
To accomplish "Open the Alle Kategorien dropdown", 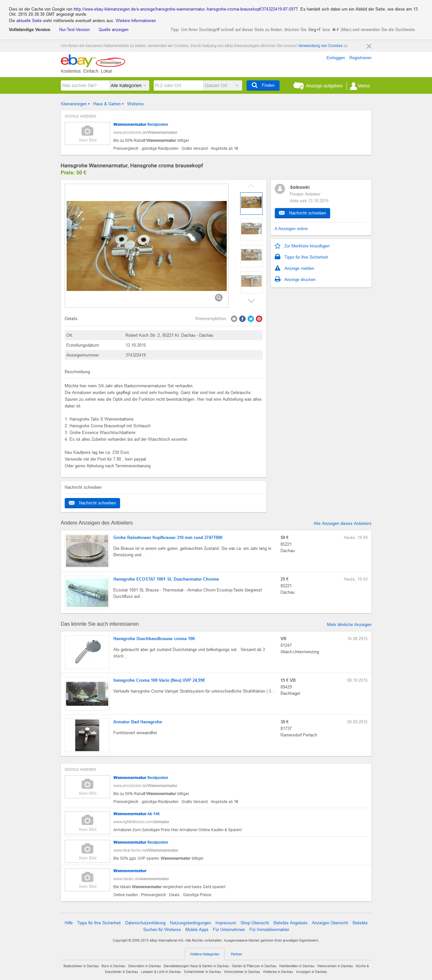I will click(x=129, y=85).
